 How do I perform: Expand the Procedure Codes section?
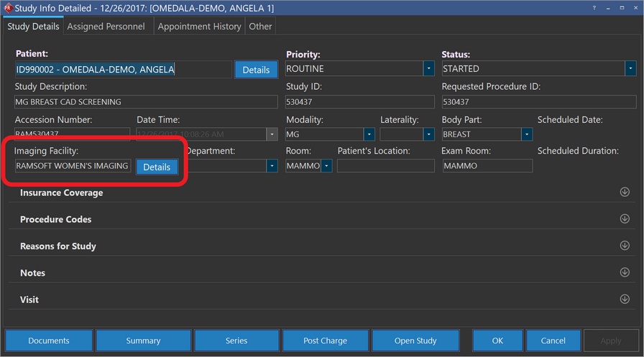(624, 219)
